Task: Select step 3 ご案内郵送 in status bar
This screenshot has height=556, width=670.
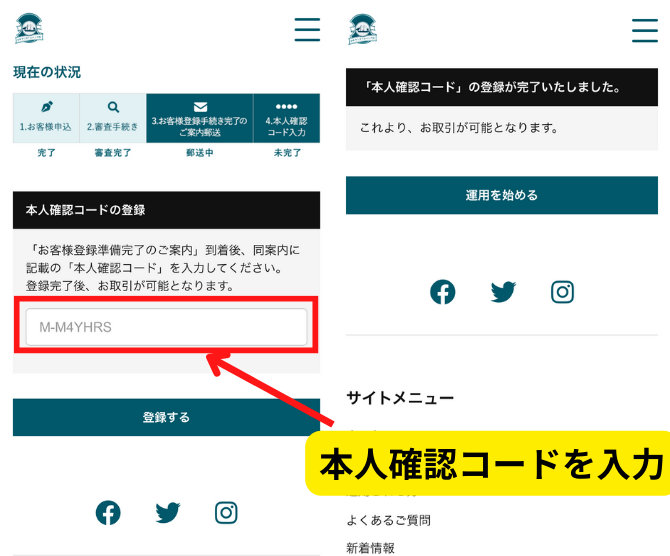Action: [200, 117]
